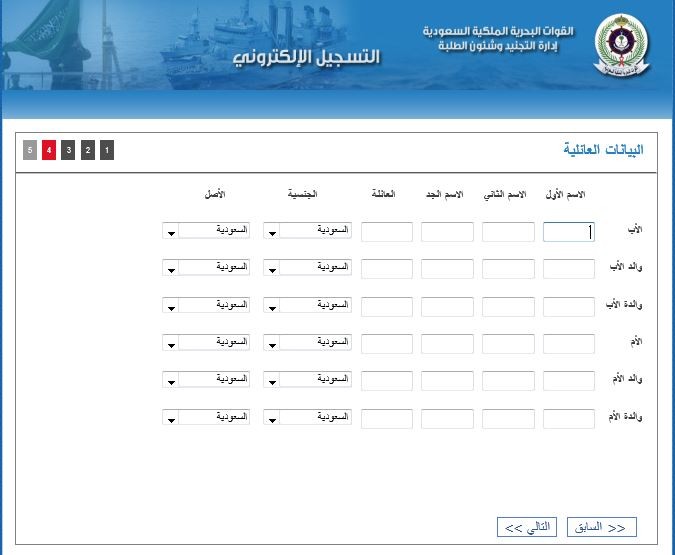Select the red step 4 indicator

point(49,150)
